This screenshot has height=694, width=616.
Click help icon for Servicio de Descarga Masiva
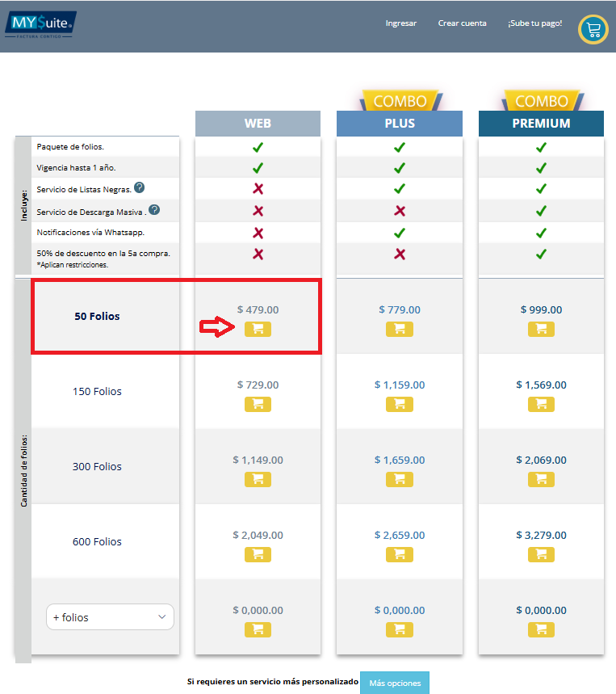[154, 210]
